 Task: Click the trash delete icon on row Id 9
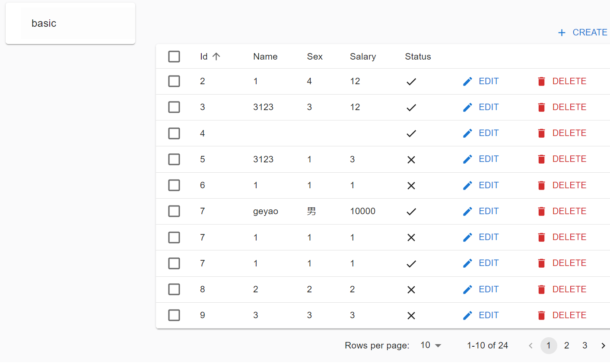[x=541, y=315]
